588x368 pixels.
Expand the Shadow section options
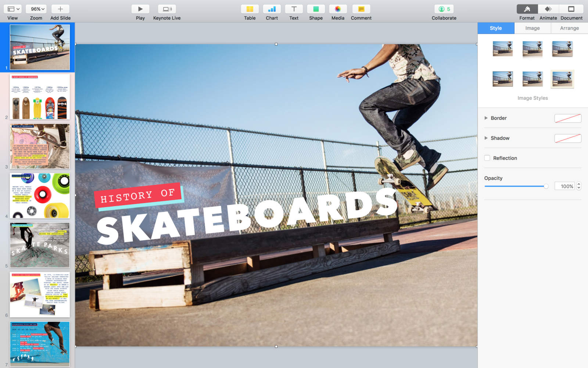486,138
